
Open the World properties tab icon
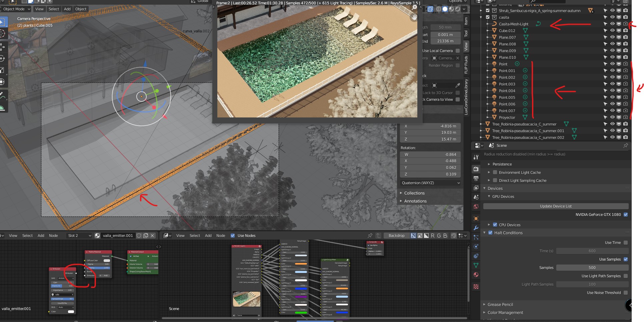pos(476,207)
